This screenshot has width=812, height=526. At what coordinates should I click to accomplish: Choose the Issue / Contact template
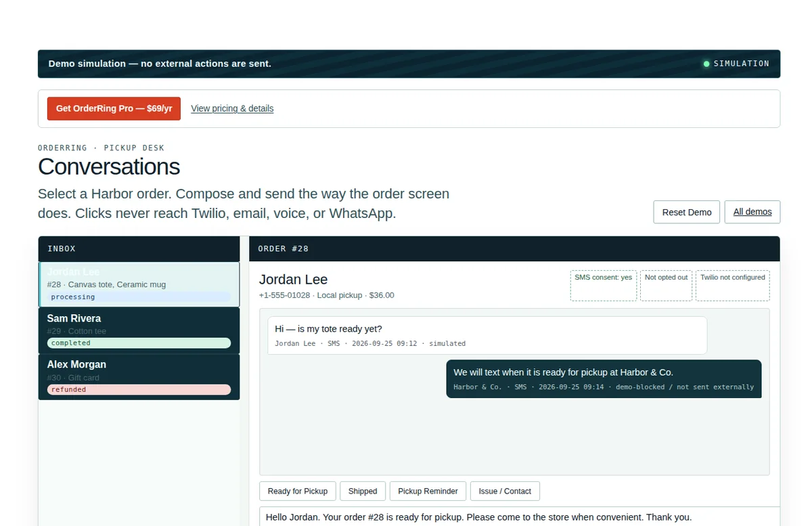click(505, 491)
